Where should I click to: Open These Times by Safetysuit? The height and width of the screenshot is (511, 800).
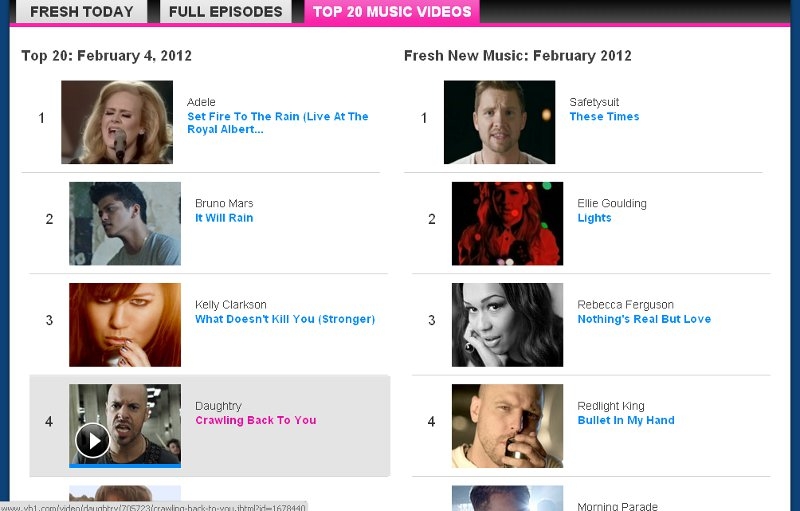(x=604, y=116)
